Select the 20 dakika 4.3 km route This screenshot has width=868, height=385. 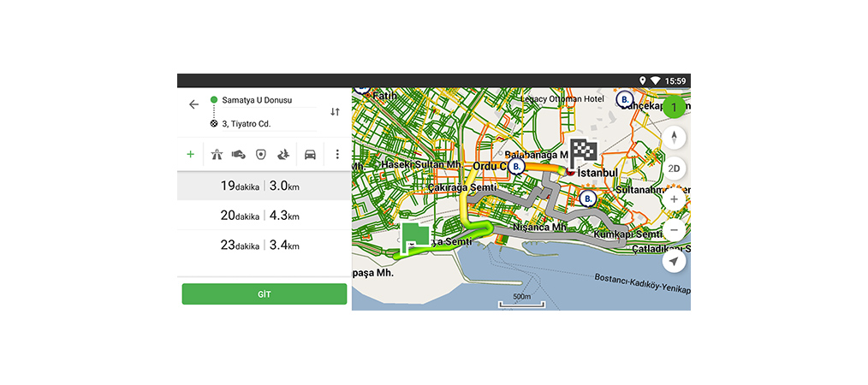point(264,216)
